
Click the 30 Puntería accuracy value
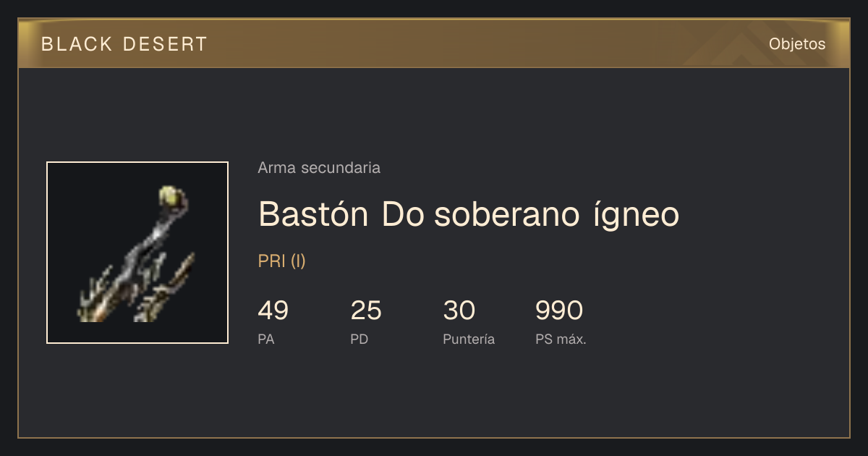(459, 311)
